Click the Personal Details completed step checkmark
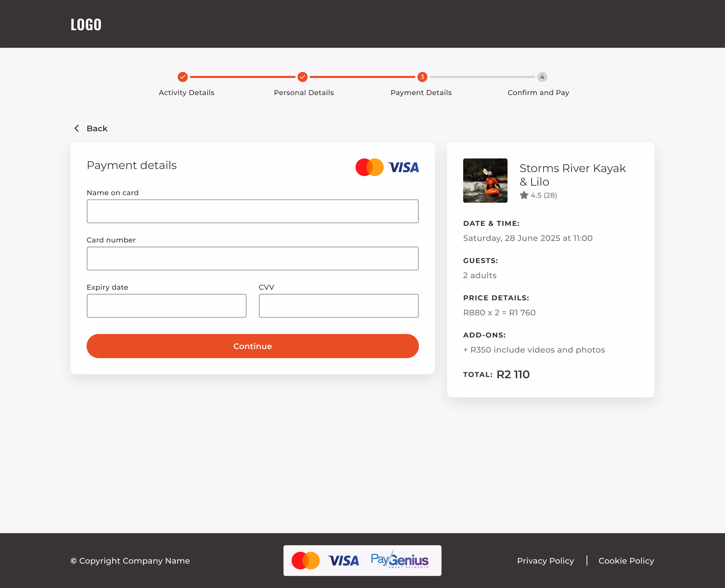Viewport: 725px width, 588px height. pyautogui.click(x=302, y=77)
